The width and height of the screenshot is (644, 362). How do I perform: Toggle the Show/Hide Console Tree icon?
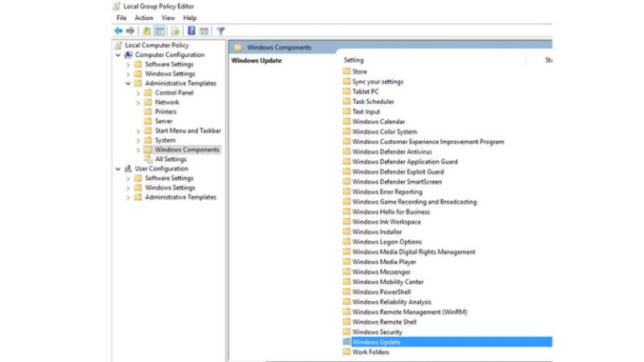pyautogui.click(x=159, y=31)
